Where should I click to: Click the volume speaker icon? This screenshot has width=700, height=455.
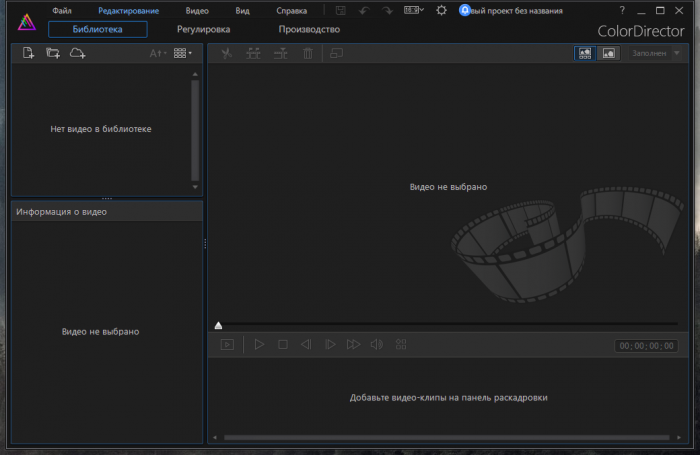pyautogui.click(x=376, y=344)
